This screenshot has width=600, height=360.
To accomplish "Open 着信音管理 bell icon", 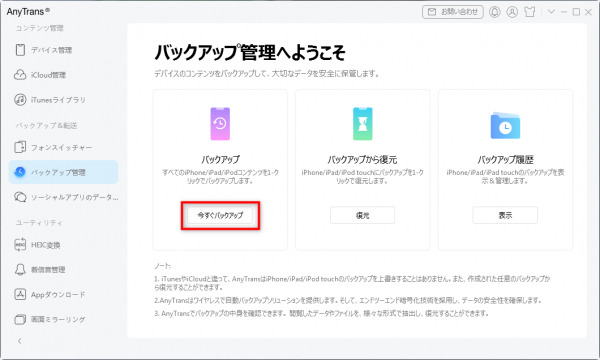I will point(20,269).
